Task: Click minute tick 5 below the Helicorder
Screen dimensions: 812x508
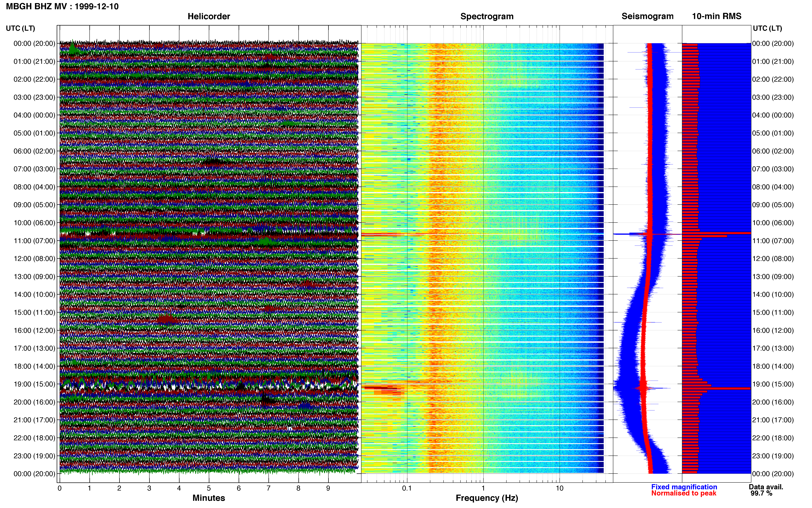Action: pos(209,488)
